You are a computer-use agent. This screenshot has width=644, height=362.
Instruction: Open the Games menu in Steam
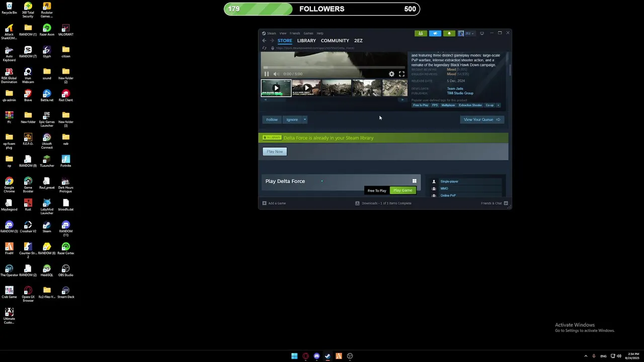(308, 33)
